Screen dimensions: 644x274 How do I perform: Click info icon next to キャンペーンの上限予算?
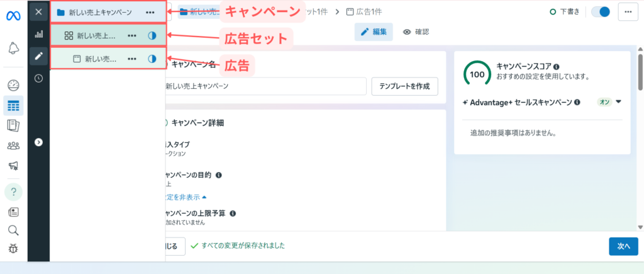click(233, 214)
